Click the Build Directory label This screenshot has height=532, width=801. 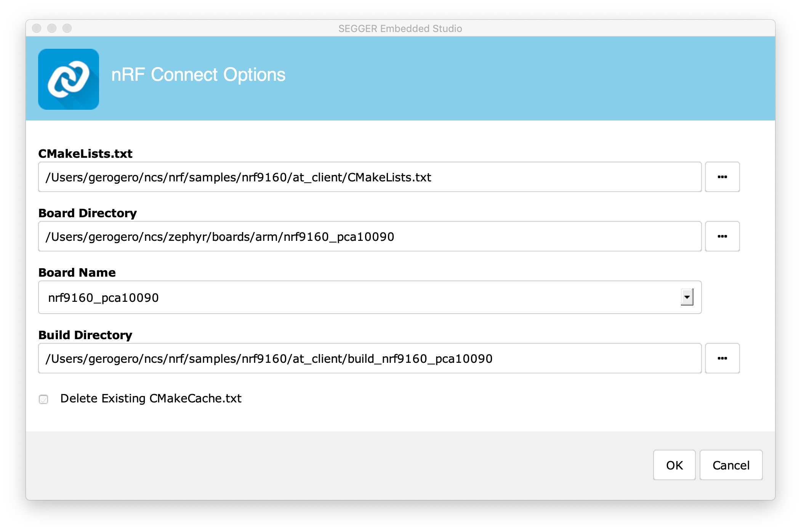coord(85,335)
